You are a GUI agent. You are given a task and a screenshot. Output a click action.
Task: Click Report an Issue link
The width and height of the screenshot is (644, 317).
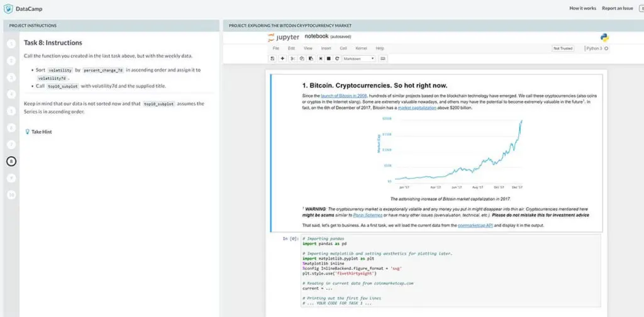point(618,8)
